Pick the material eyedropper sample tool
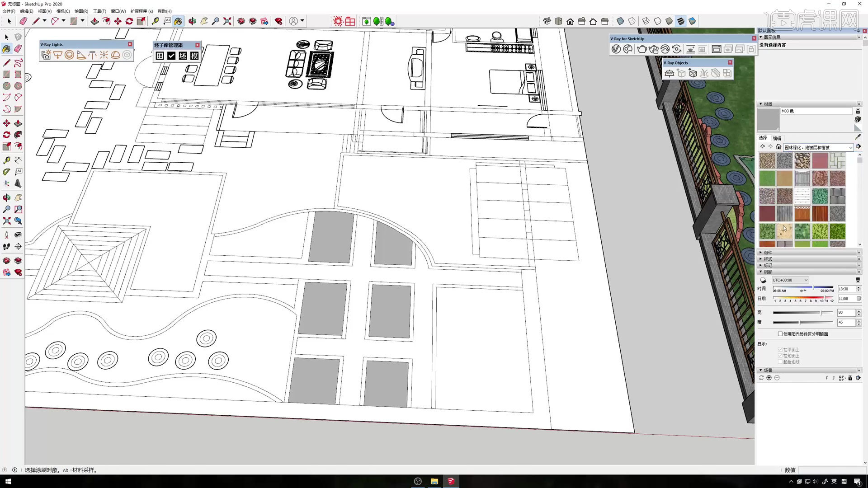The image size is (868, 488). tap(858, 137)
